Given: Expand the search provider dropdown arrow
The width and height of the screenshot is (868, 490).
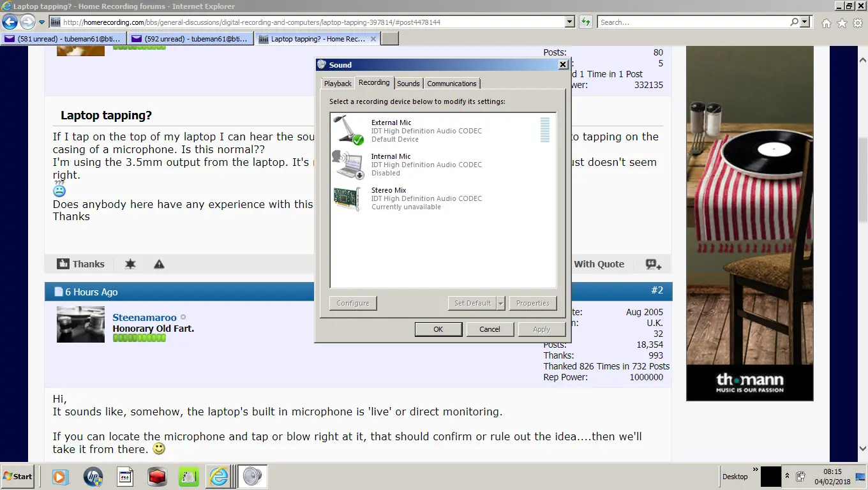Looking at the screenshot, I should [x=805, y=22].
